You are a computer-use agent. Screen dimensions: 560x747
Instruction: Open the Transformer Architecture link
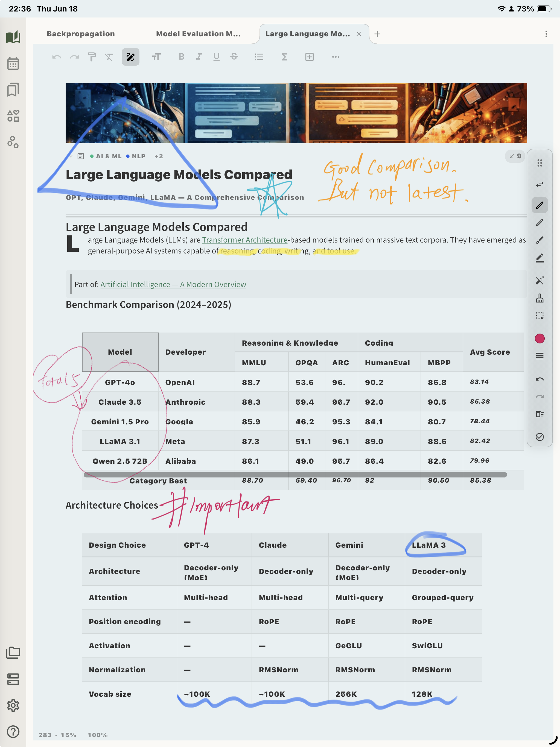click(x=244, y=240)
